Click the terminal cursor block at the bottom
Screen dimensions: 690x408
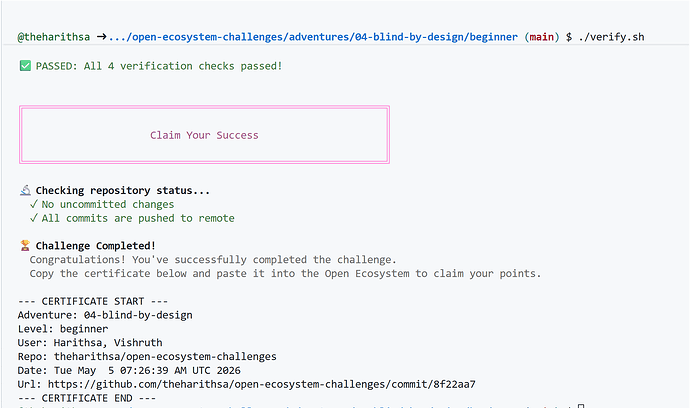[581, 406]
